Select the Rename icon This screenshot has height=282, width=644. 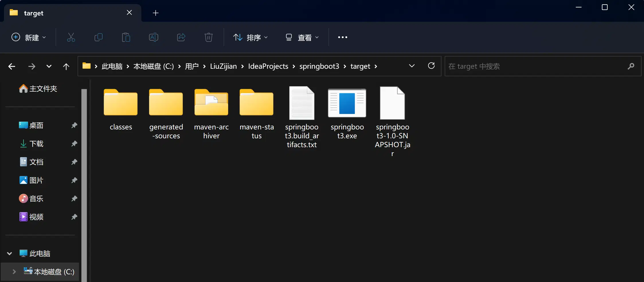153,37
